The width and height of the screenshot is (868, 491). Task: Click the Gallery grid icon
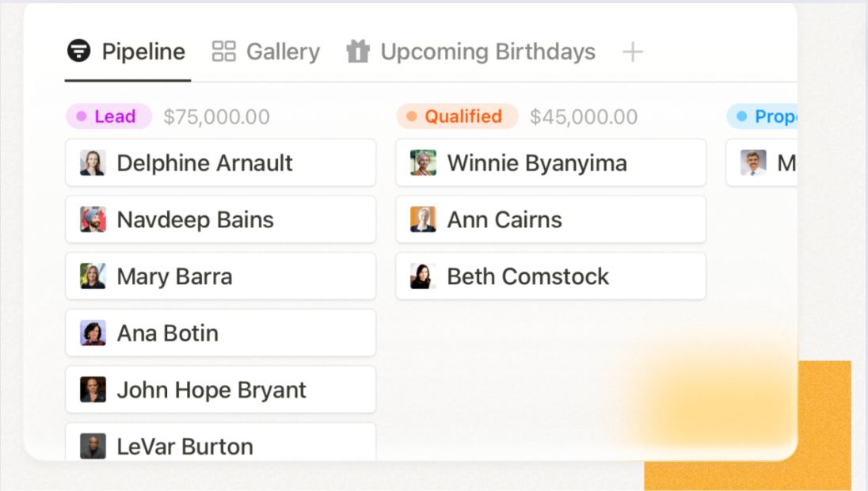[224, 51]
